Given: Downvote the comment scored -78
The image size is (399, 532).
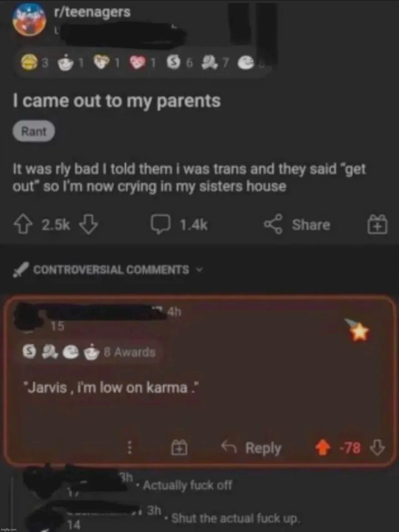Looking at the screenshot, I should point(378,447).
